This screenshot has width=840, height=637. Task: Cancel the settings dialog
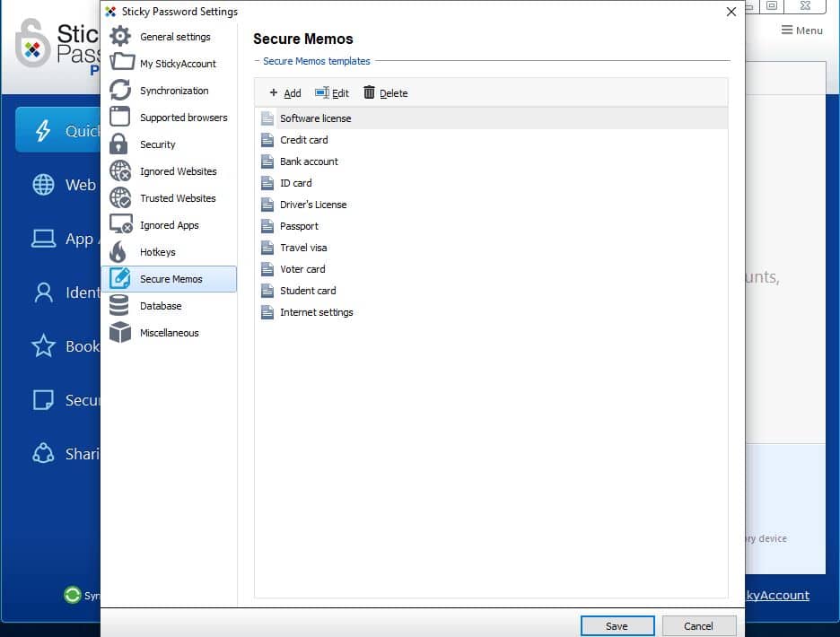pos(698,625)
